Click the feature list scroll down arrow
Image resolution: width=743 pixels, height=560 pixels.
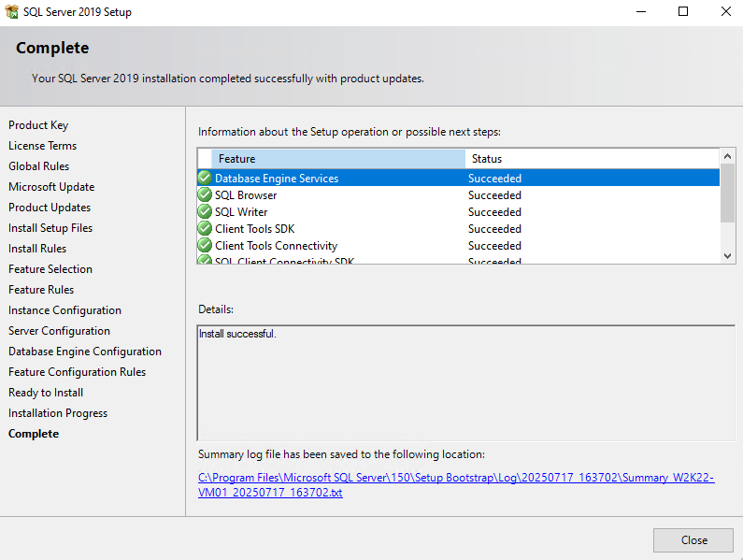[x=727, y=256]
